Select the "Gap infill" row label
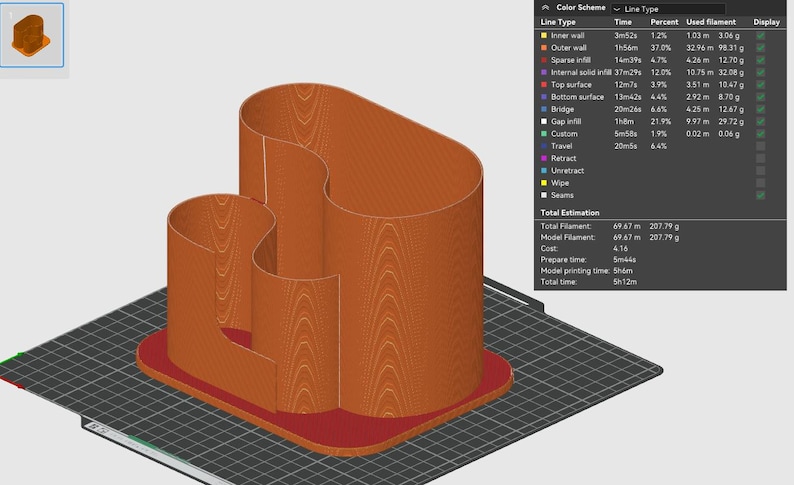794x485 pixels. pos(566,122)
